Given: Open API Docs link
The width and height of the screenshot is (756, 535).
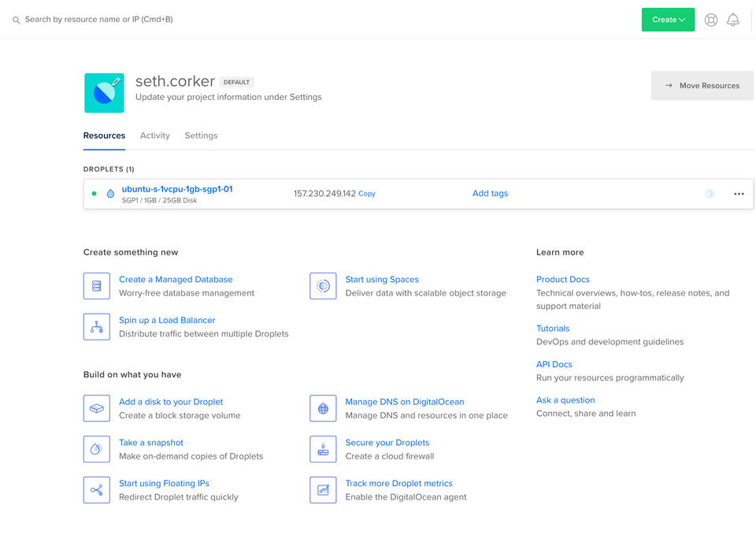Looking at the screenshot, I should click(554, 365).
